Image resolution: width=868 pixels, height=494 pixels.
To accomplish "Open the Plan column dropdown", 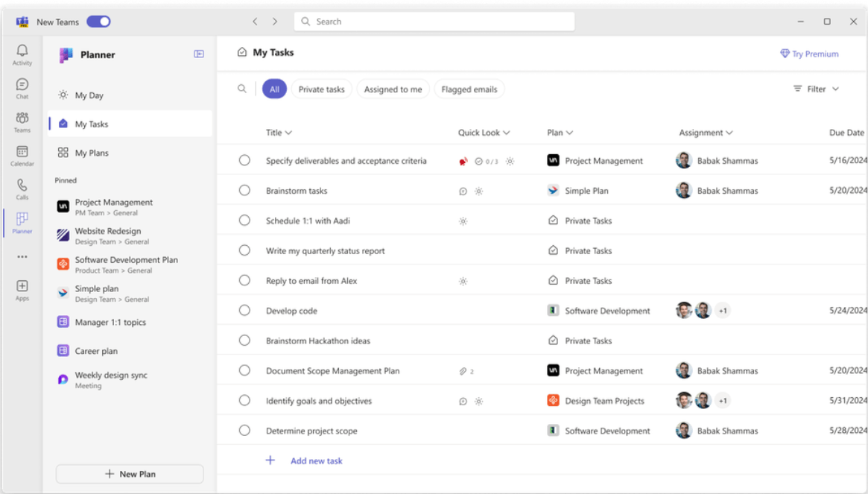I will [x=560, y=133].
